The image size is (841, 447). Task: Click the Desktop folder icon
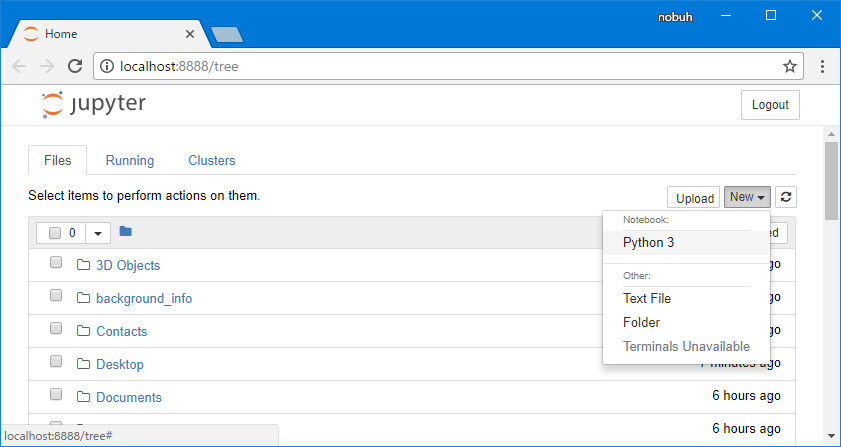pyautogui.click(x=83, y=364)
